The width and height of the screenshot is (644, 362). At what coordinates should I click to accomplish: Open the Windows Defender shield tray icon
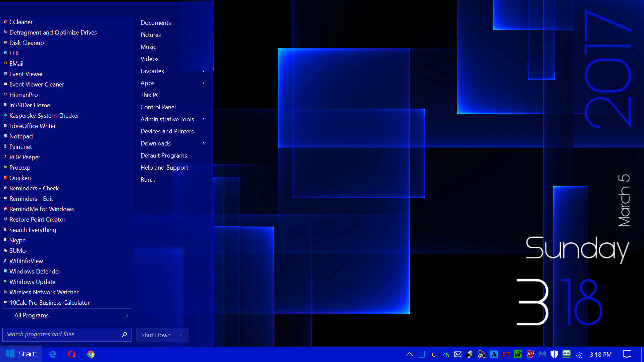[x=554, y=354]
